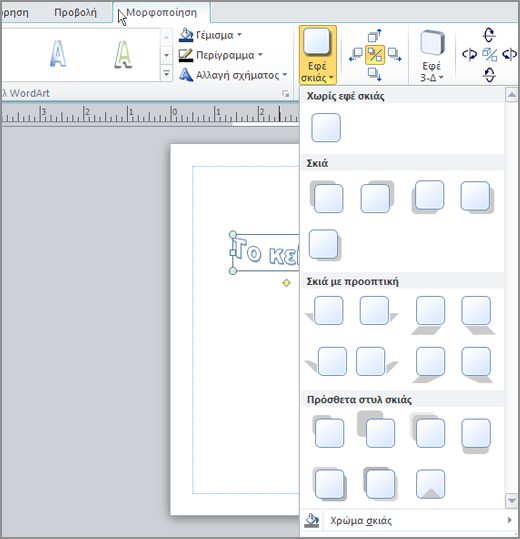Select second perspective shadow in second row

pos(376,361)
